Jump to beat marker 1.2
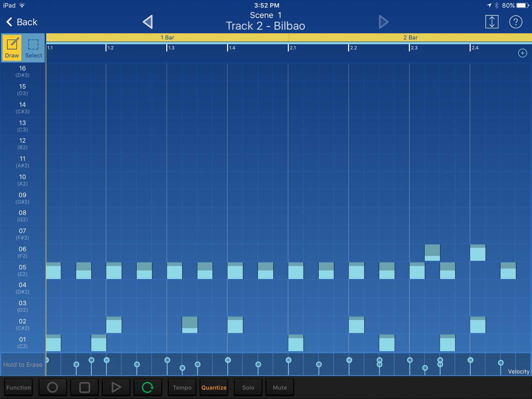The width and height of the screenshot is (532, 399). [110, 48]
